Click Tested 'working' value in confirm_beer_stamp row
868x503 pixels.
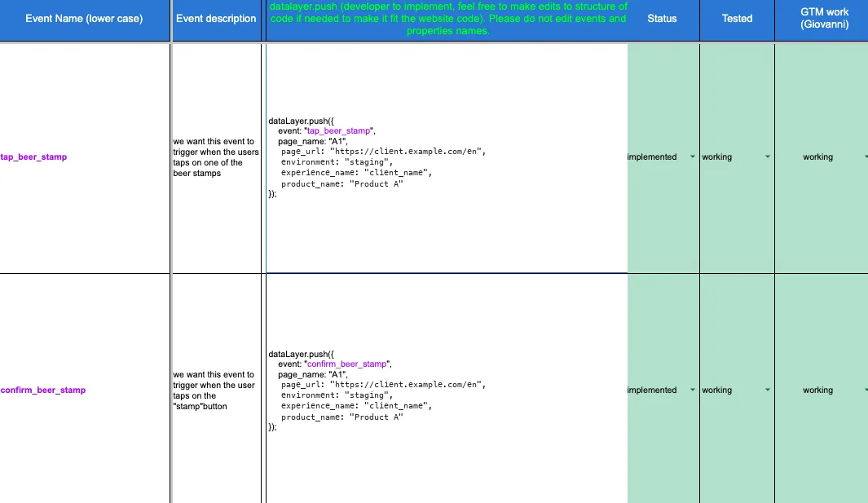click(717, 390)
